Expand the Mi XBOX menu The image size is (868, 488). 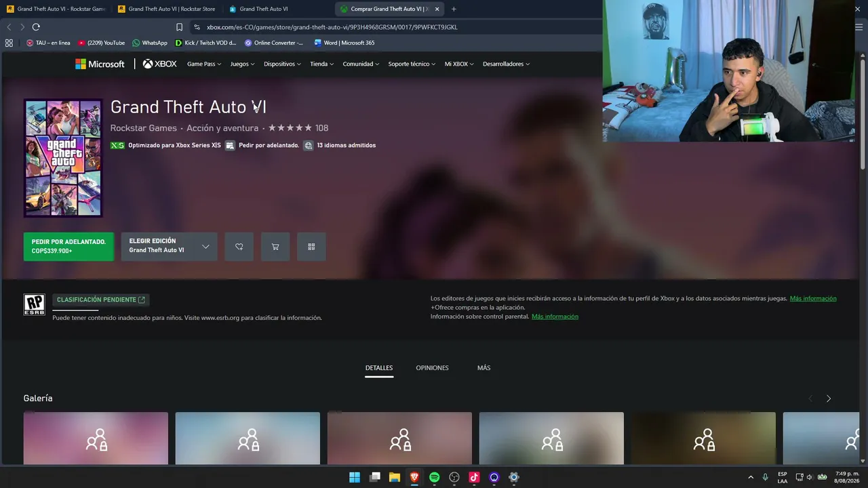point(459,64)
